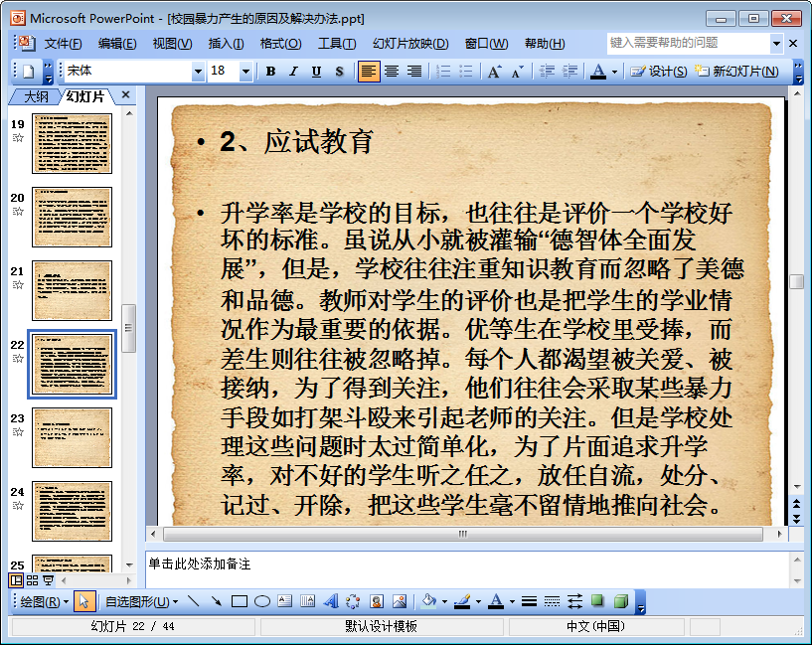Screen dimensions: 812x645
Task: Open the 编辑(E) menu
Action: [x=117, y=44]
